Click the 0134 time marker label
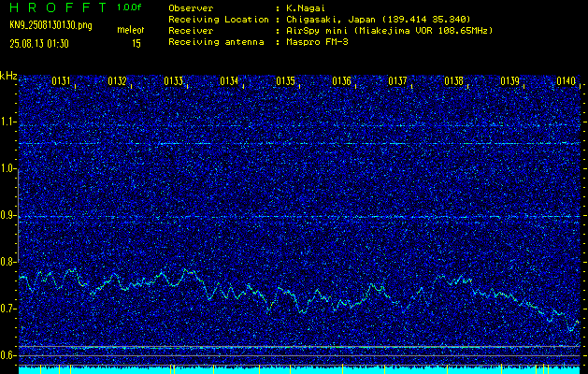Image resolution: width=588 pixels, height=374 pixels. 229,81
